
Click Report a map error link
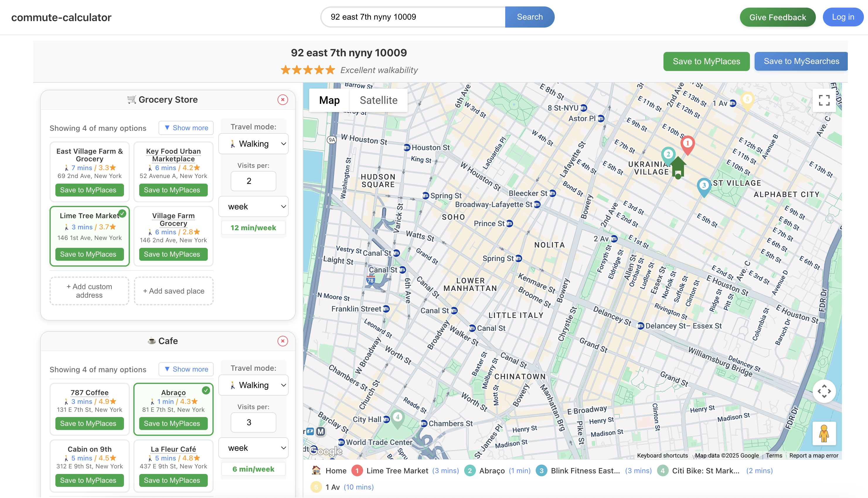[814, 455]
